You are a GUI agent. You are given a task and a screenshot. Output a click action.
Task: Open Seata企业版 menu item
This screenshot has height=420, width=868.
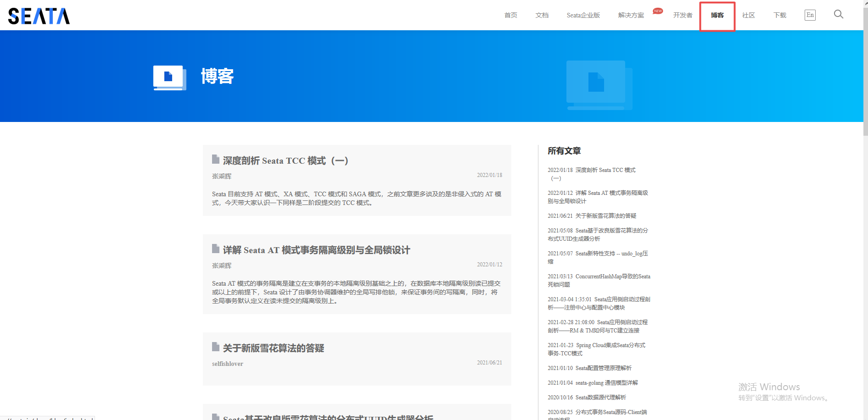[583, 15]
